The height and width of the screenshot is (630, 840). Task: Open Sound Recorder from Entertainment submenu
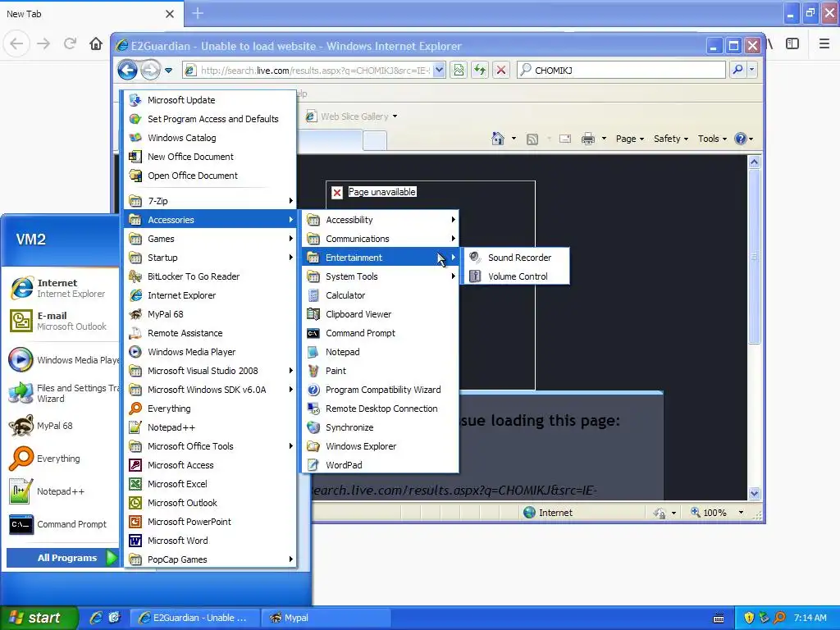click(516, 258)
